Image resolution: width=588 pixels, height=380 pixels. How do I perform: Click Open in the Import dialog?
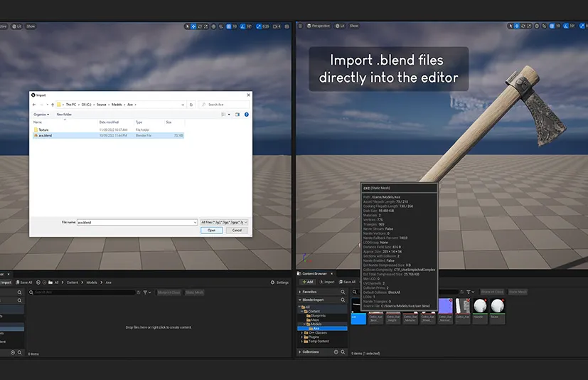point(211,230)
